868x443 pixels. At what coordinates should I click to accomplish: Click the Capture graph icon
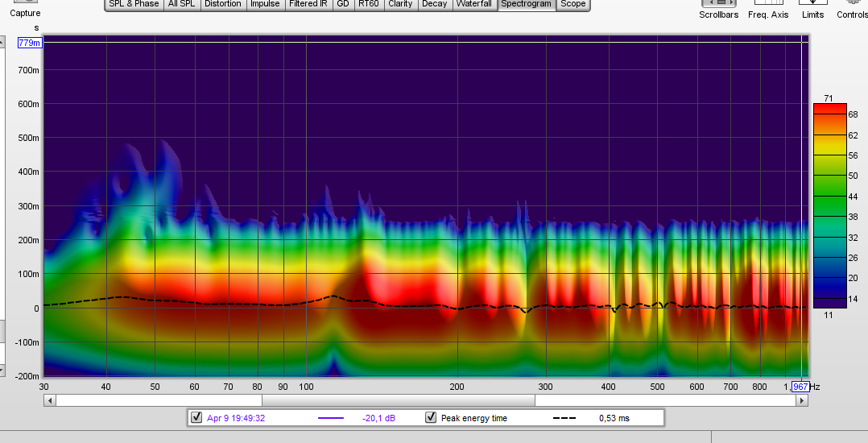(x=25, y=2)
